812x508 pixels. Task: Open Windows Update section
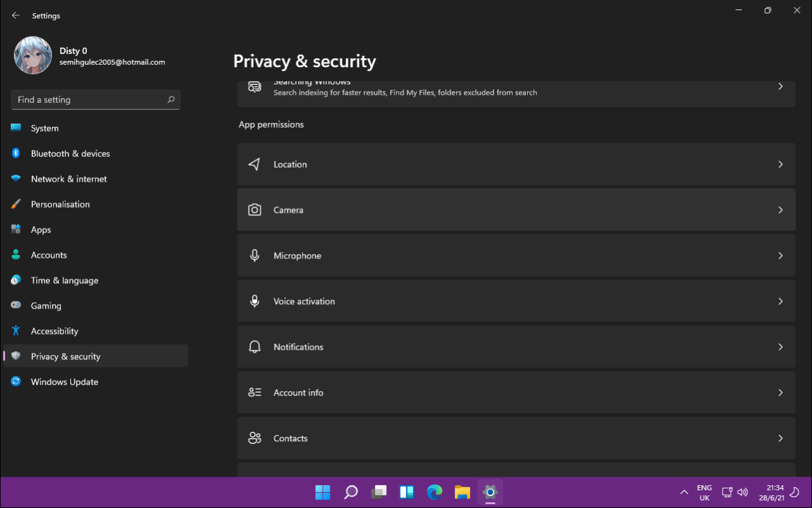96,382
